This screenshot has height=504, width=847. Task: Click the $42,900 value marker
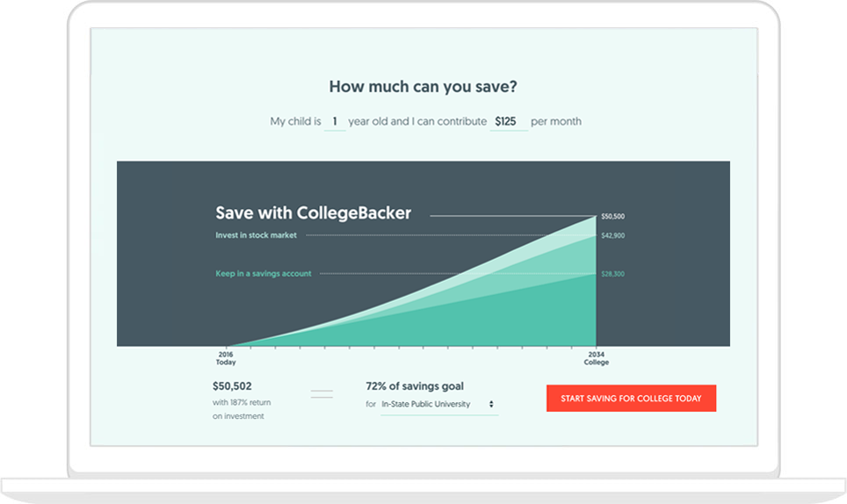(x=612, y=235)
